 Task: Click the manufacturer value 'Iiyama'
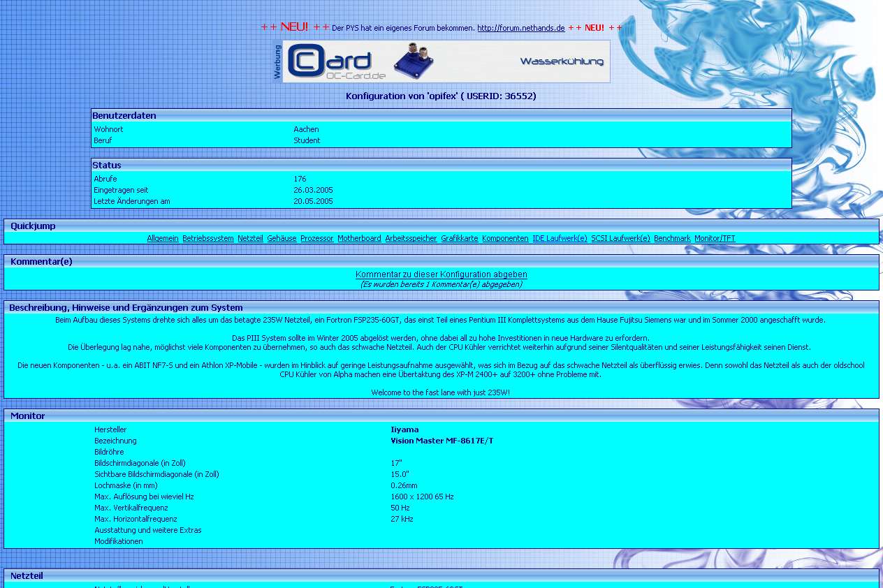(404, 429)
